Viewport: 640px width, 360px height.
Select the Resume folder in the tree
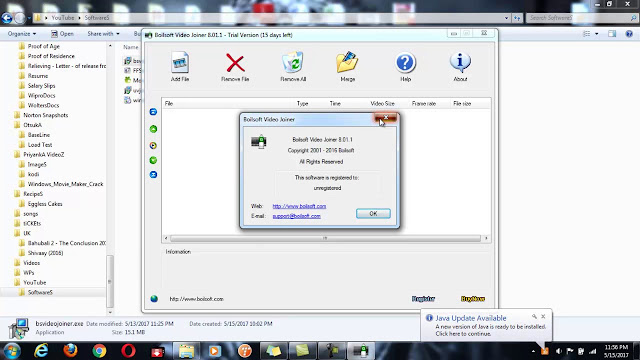point(38,76)
